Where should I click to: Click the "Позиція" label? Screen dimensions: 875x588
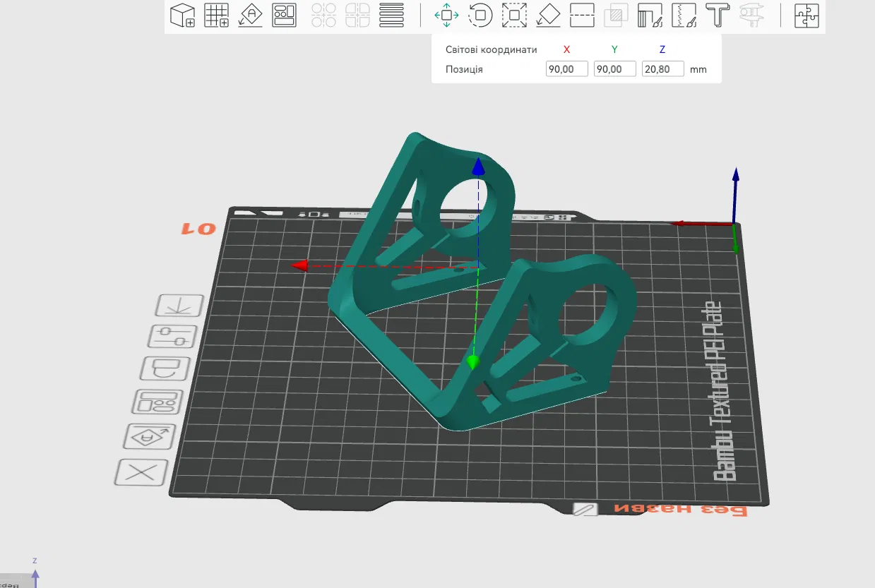pos(465,69)
